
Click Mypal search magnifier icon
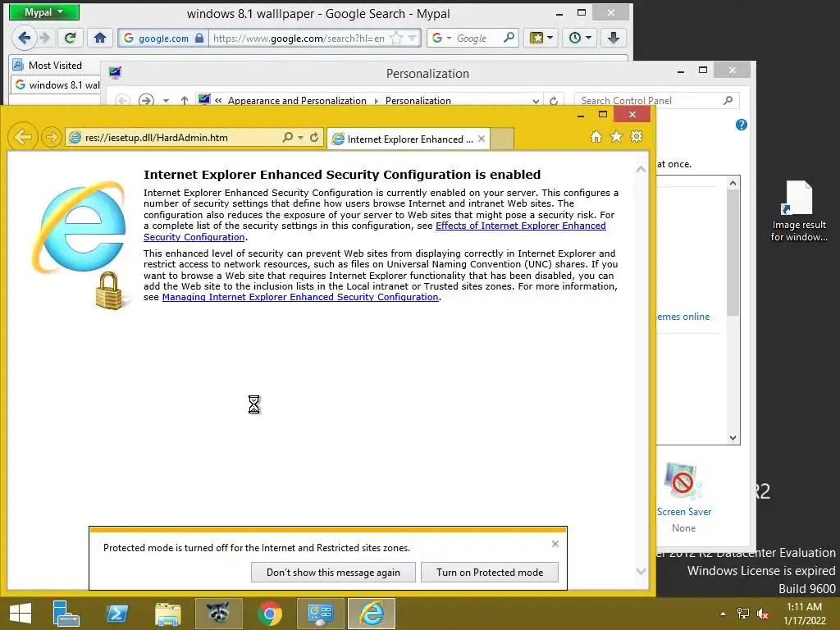[x=509, y=38]
